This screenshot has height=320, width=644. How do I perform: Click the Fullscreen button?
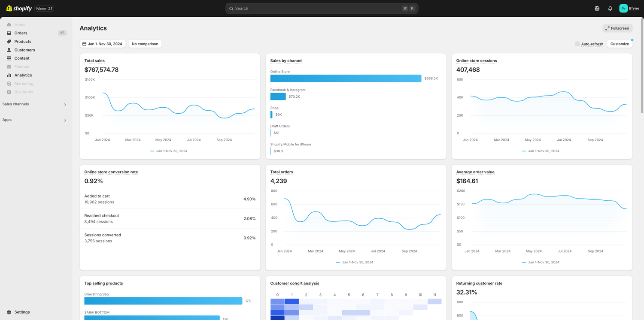tap(617, 28)
